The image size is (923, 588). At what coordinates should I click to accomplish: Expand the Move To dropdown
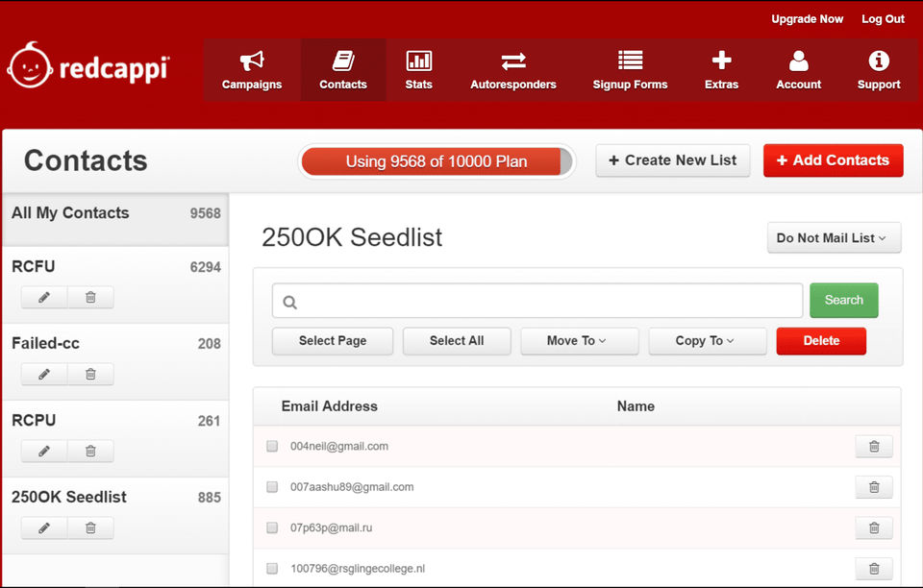point(579,341)
